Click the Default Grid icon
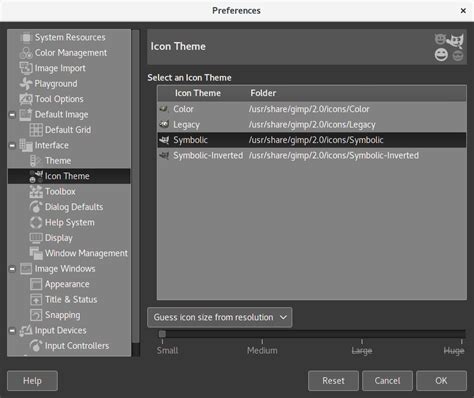 click(36, 130)
